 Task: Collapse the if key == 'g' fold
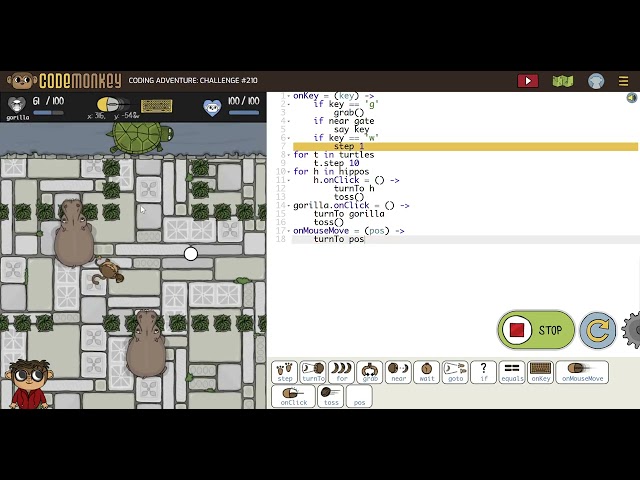[x=289, y=104]
